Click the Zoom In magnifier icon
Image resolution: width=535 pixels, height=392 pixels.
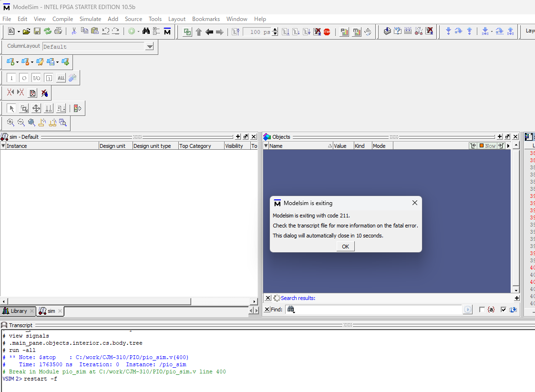[10, 123]
